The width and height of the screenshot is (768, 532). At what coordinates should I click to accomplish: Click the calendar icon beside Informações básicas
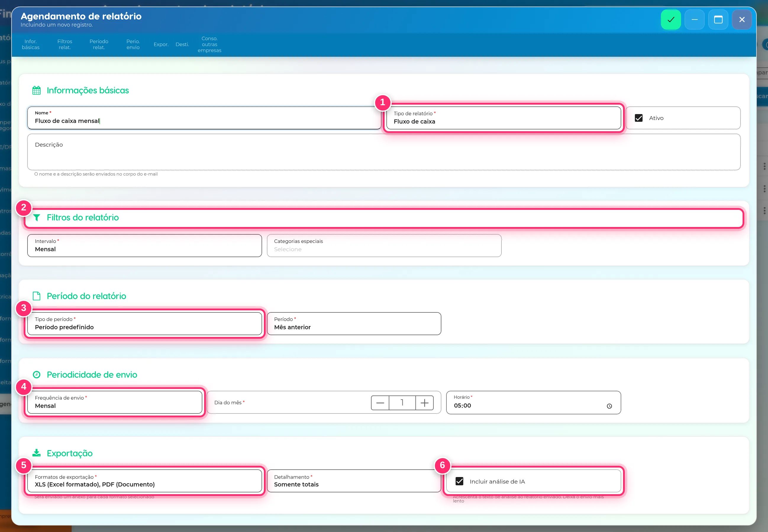(x=36, y=90)
